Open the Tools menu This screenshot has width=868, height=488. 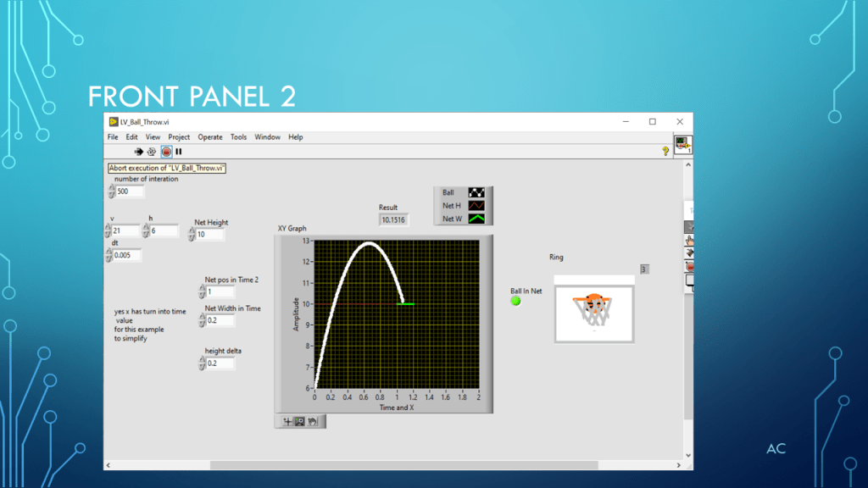point(239,137)
